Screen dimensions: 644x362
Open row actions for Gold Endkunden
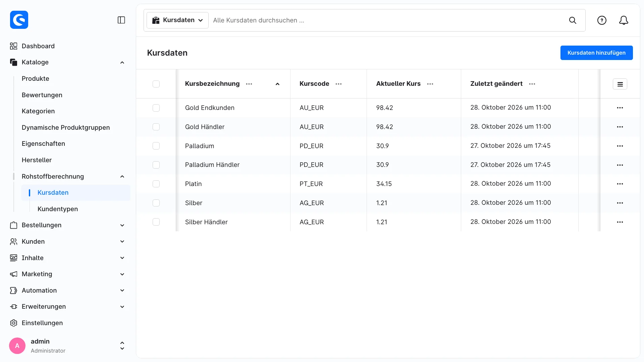coord(620,108)
